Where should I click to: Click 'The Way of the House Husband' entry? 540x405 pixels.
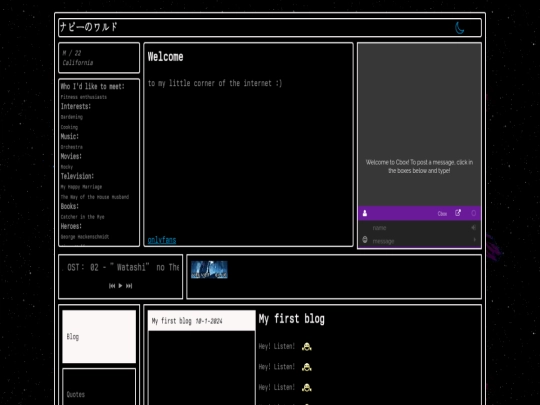[x=95, y=197]
